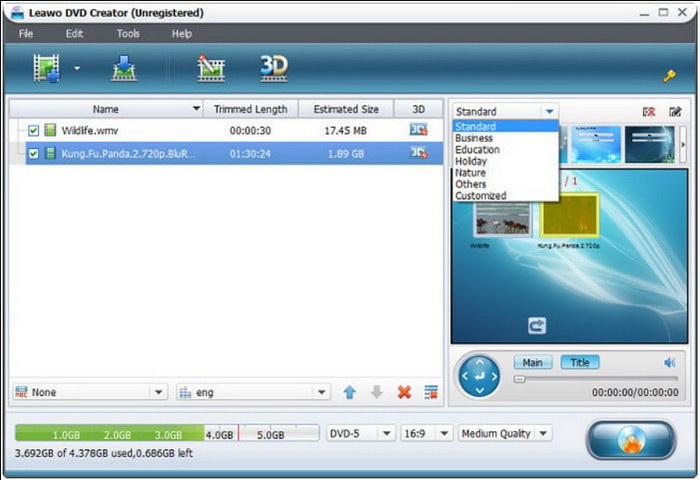Click the import download-arrow toolbar icon

124,69
